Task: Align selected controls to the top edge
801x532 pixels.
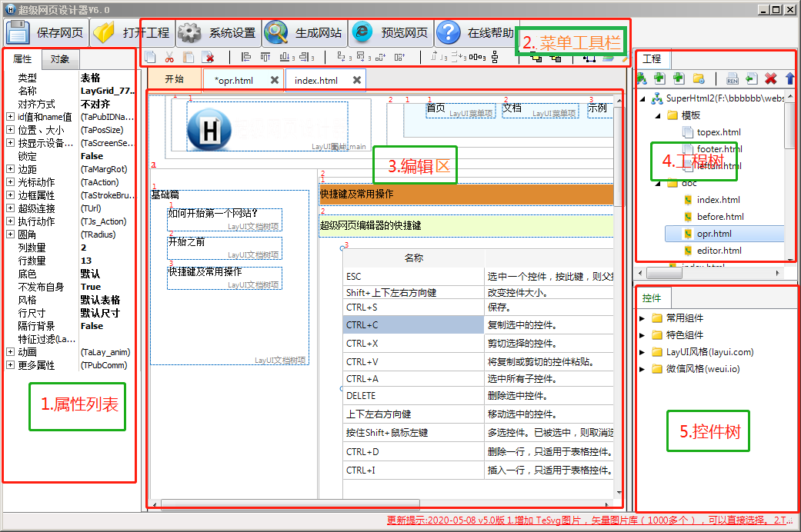Action: pyautogui.click(x=265, y=57)
